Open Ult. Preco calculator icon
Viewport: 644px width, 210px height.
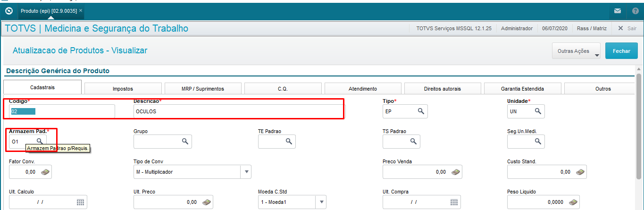tap(206, 202)
